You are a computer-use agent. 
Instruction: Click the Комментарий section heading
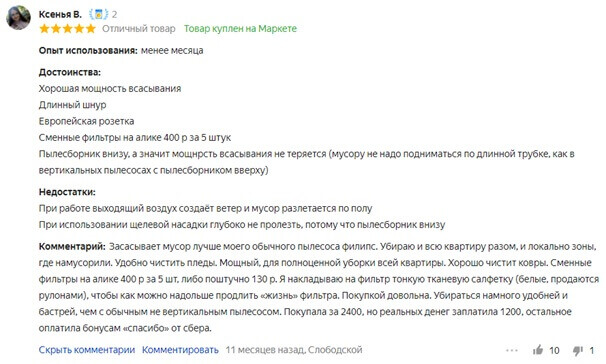point(72,247)
